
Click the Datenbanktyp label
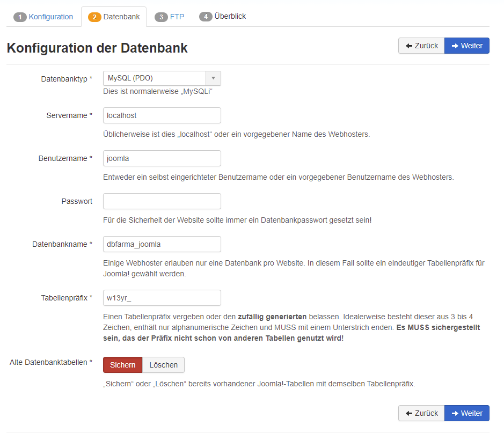67,79
